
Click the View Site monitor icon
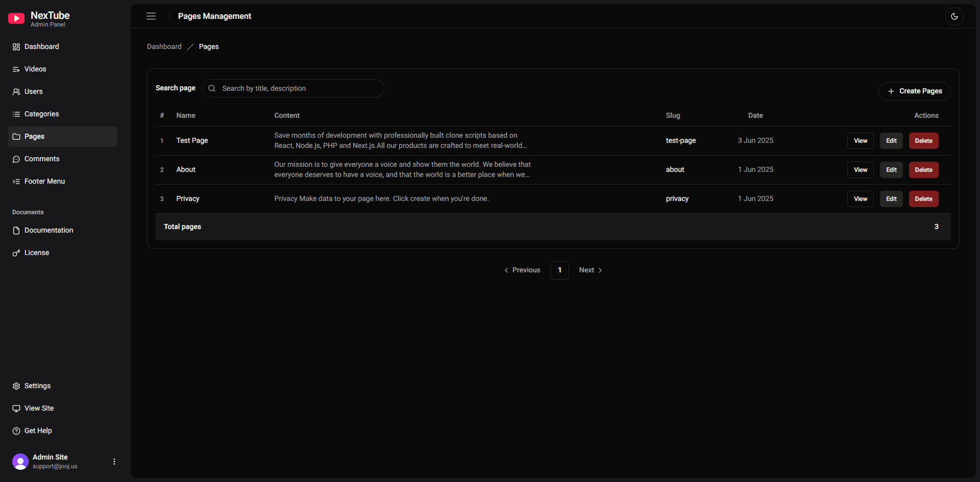16,409
